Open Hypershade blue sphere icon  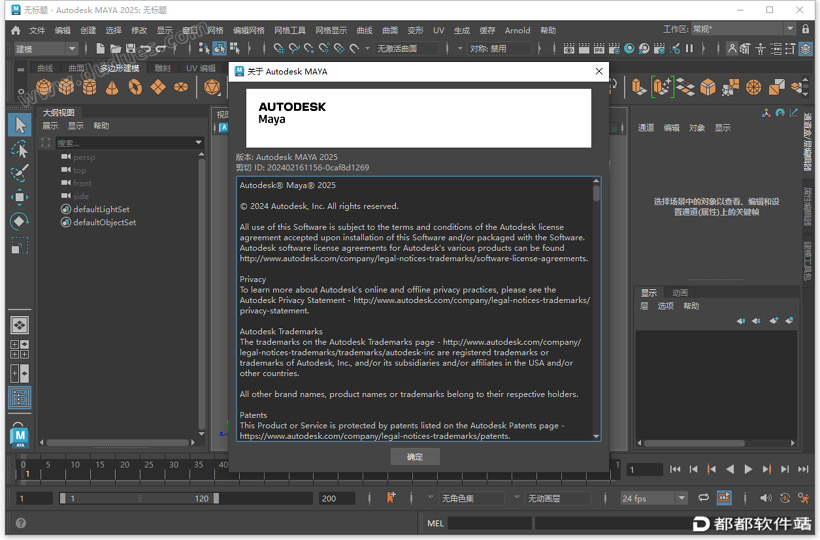point(629,49)
